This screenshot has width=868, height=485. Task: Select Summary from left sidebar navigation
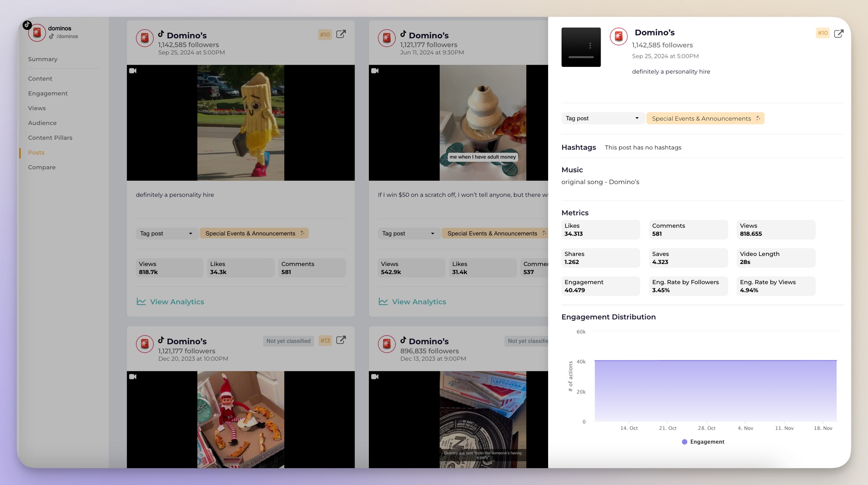pos(43,59)
